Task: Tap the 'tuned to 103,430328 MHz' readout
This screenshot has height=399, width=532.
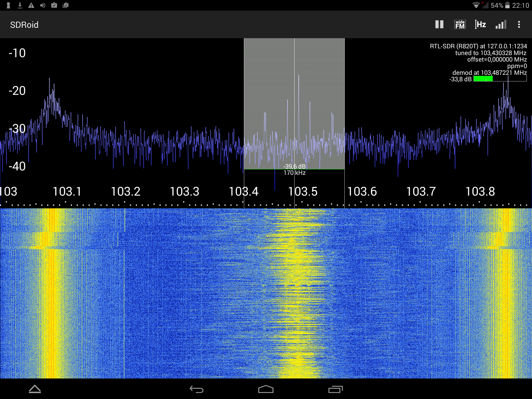Action: coord(491,53)
